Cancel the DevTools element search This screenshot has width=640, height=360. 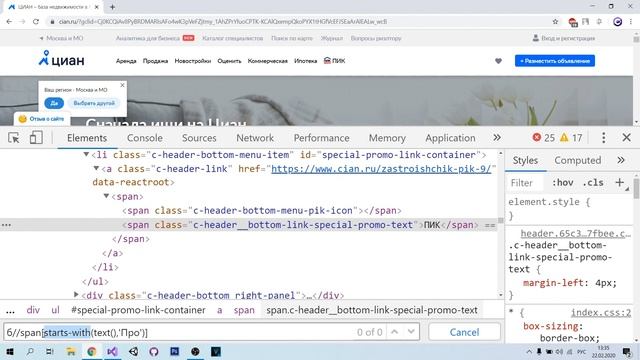pyautogui.click(x=464, y=332)
